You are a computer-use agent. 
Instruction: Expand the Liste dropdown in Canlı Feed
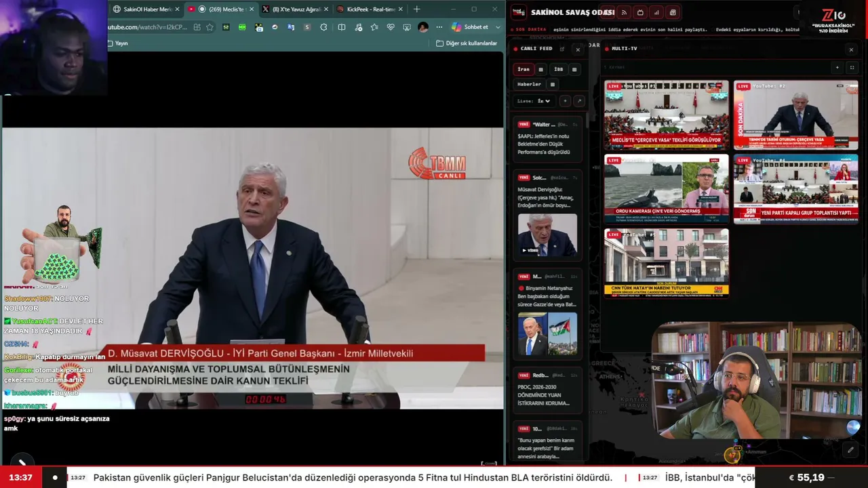click(543, 101)
